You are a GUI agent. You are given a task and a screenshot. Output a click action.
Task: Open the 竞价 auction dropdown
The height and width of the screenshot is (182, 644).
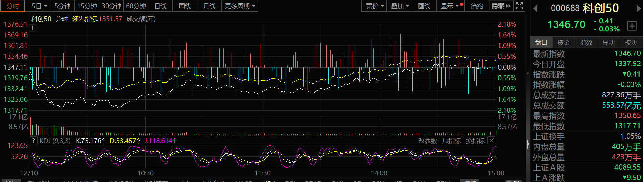[x=375, y=6]
